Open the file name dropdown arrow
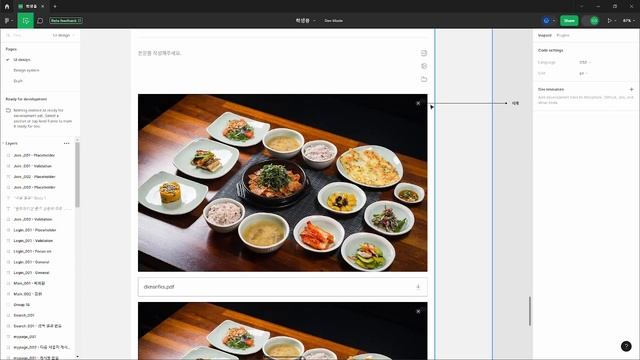640x360 pixels. [x=314, y=20]
